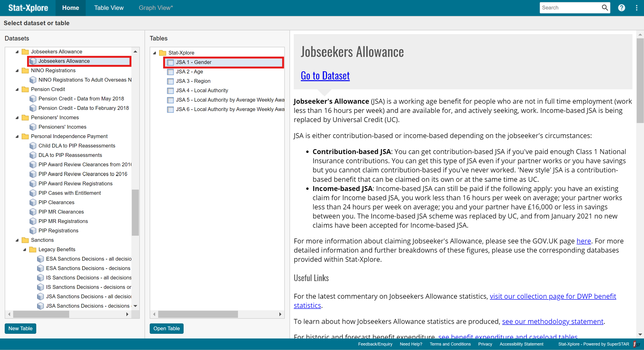
Task: Click the cube icon for Pension Credit May 2018
Action: (33, 99)
